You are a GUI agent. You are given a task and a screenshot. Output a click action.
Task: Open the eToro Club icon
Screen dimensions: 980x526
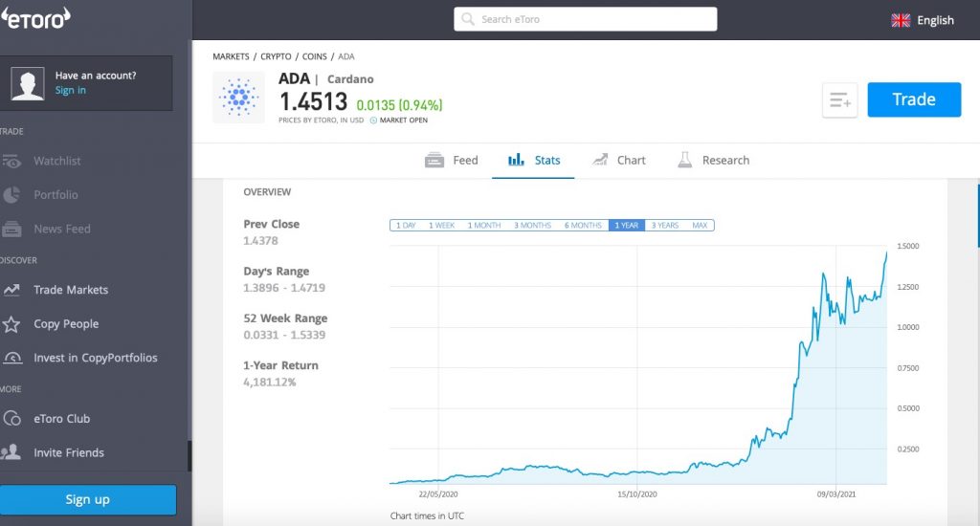tap(12, 419)
